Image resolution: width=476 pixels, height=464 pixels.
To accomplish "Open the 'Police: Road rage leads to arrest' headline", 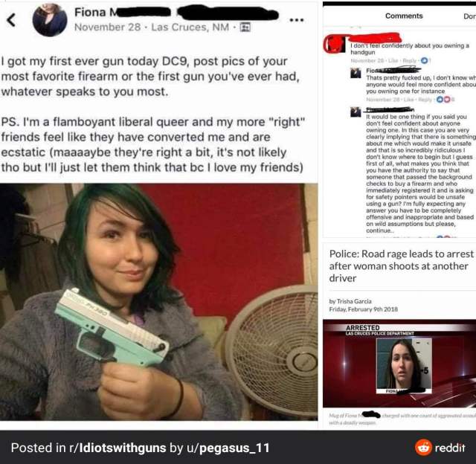I will click(x=402, y=266).
